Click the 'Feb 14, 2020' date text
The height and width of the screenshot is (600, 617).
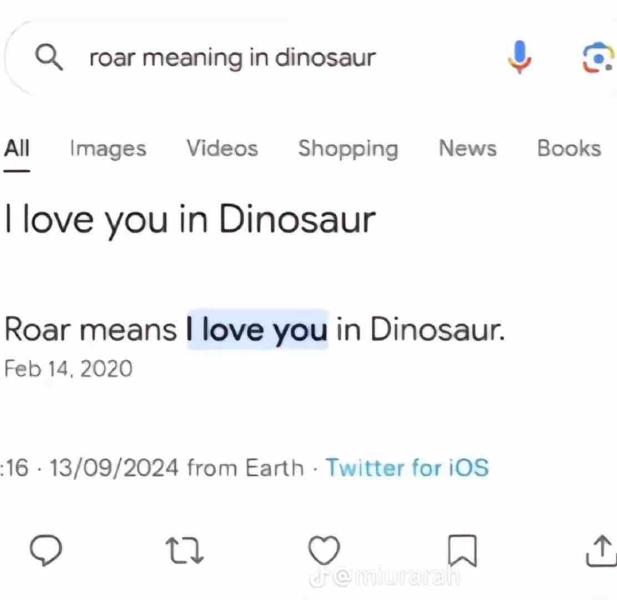pyautogui.click(x=68, y=369)
